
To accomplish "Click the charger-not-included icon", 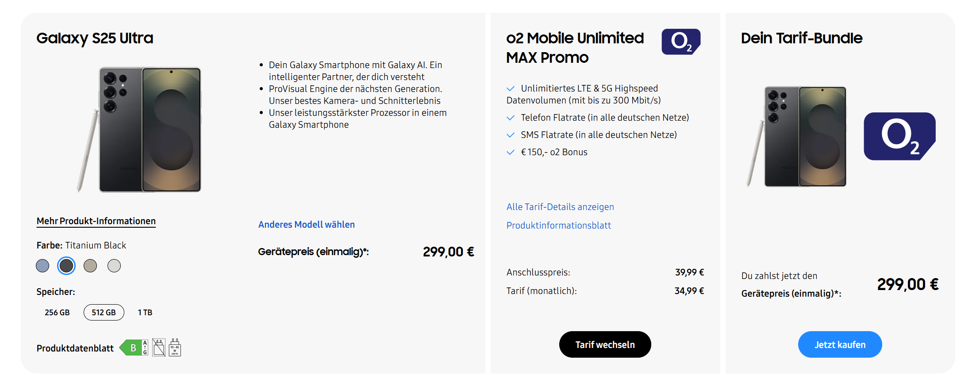I will [159, 348].
